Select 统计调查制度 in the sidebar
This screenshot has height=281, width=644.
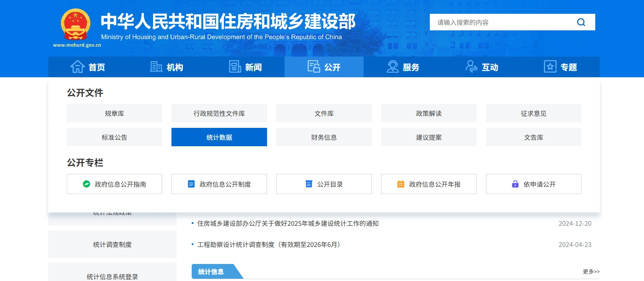pos(113,244)
